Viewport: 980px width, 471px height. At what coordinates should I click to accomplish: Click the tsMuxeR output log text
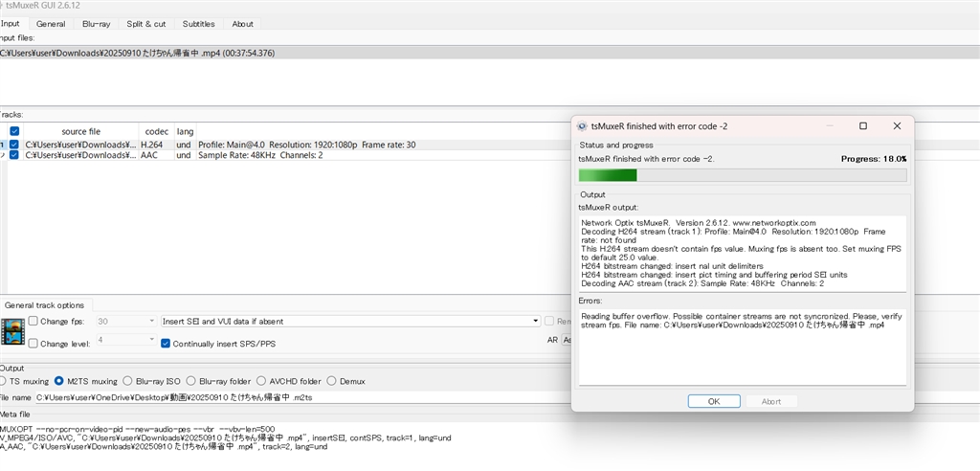[x=742, y=254]
